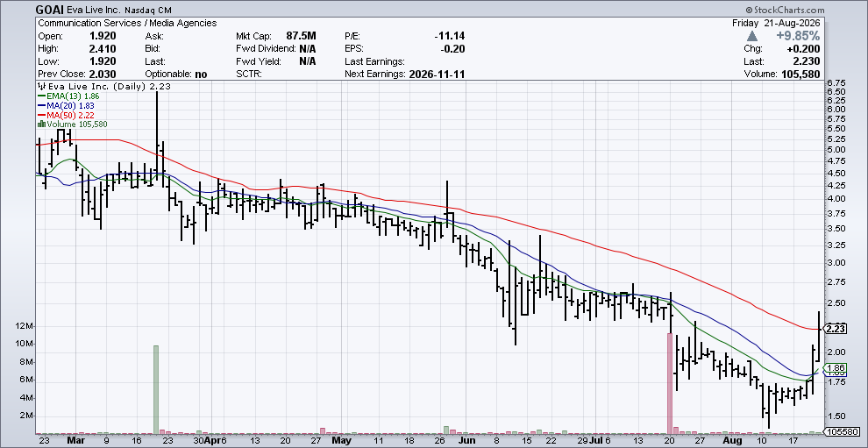Click the price bar icon beside Eva Live Inc. (Daily)

click(41, 86)
